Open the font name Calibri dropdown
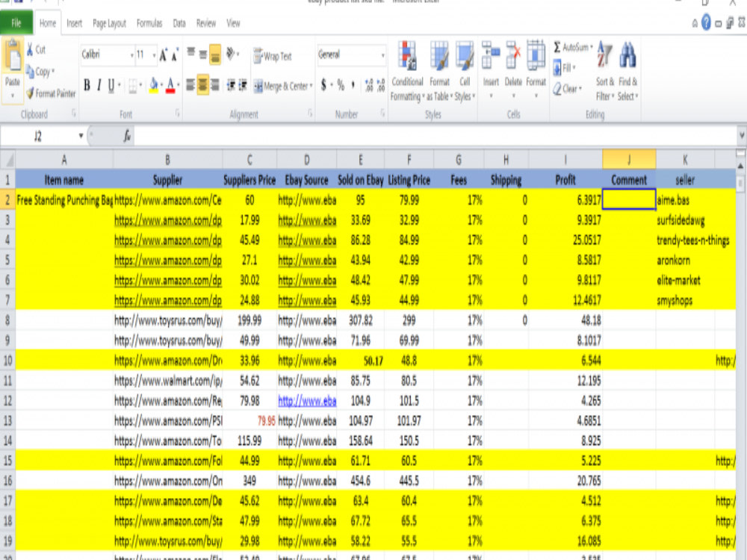Screen dimensions: 747x560 (132, 55)
